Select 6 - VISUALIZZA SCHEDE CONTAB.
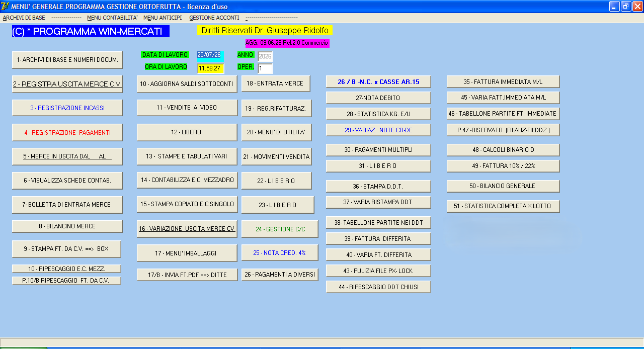Image resolution: width=644 pixels, height=349 pixels. pyautogui.click(x=67, y=181)
